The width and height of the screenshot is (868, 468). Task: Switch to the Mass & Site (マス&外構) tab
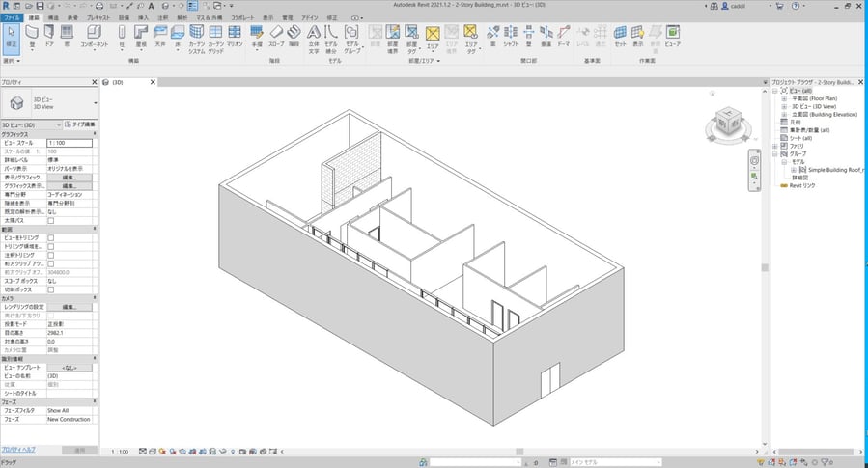click(x=210, y=17)
